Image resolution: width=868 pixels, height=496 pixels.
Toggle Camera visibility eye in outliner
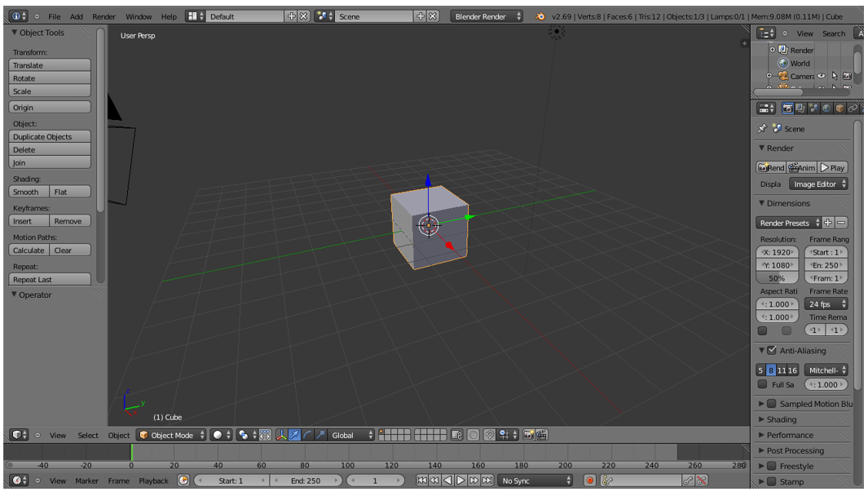point(822,76)
